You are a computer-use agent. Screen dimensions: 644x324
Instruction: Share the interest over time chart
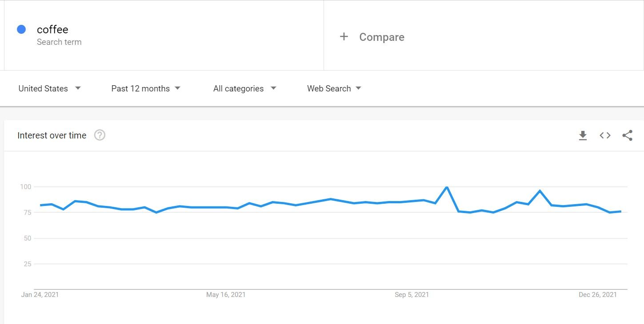pos(627,135)
